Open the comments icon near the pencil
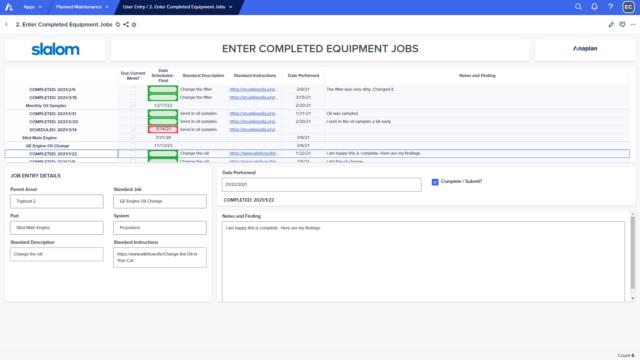Viewport: 640px width, 360px height. tap(622, 24)
